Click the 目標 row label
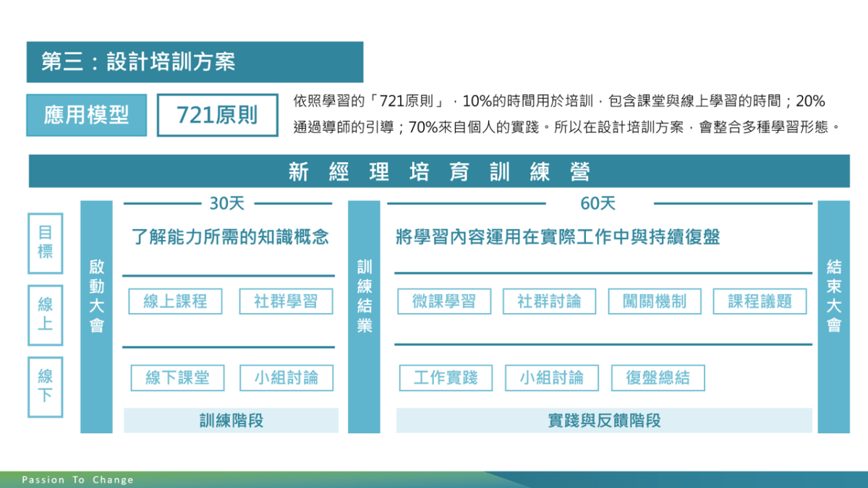This screenshot has width=868, height=488. pyautogui.click(x=45, y=243)
